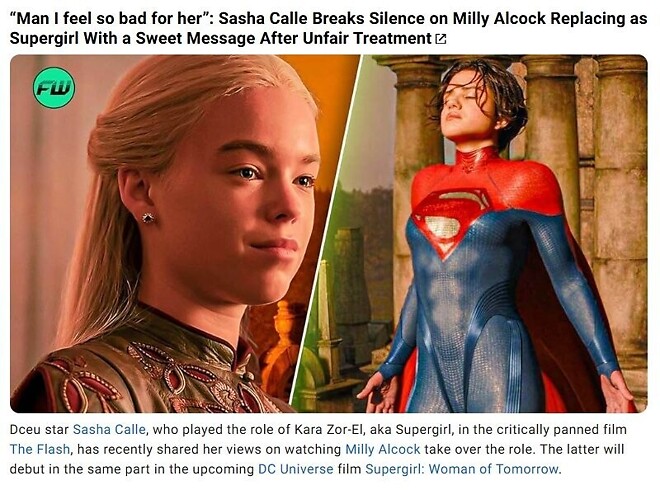Open the 'Man I feel so bad for her' headline

click(328, 28)
